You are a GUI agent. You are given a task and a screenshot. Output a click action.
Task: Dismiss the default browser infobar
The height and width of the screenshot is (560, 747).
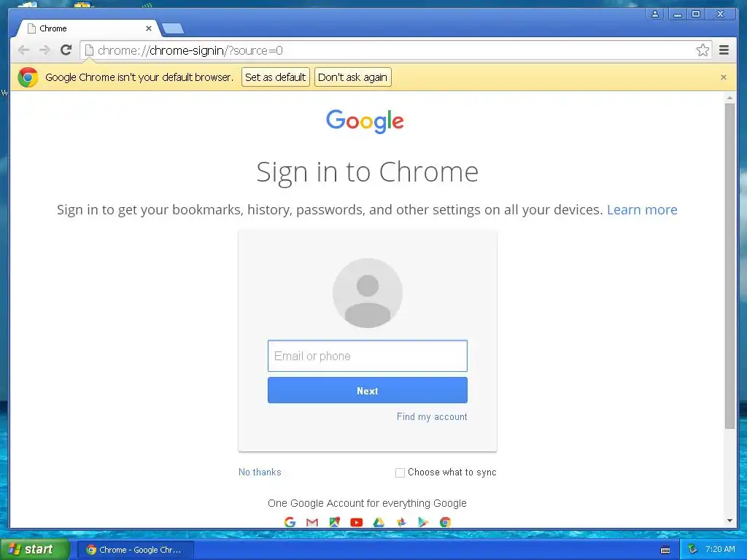pyautogui.click(x=723, y=77)
